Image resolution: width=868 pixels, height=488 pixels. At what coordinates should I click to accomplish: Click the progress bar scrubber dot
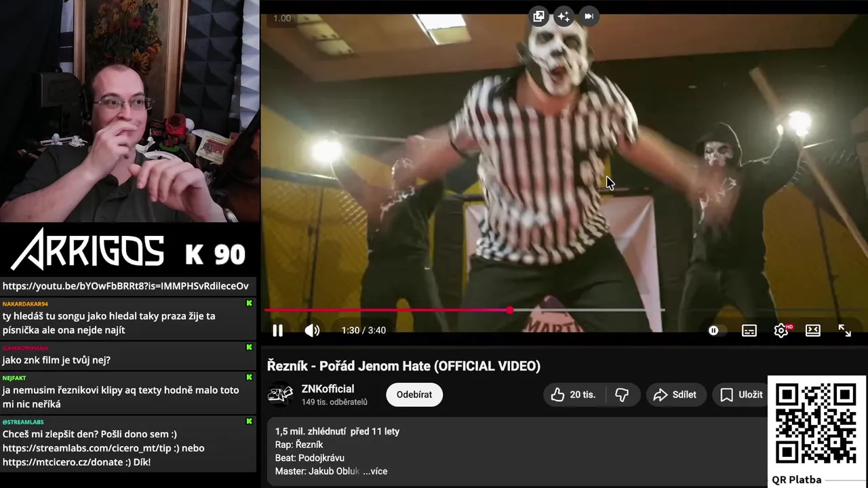(509, 310)
